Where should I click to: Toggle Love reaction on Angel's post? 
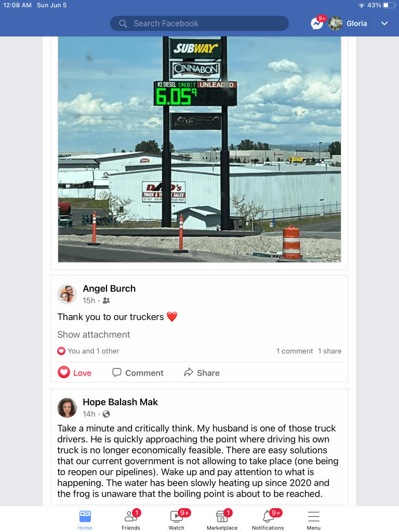[74, 373]
